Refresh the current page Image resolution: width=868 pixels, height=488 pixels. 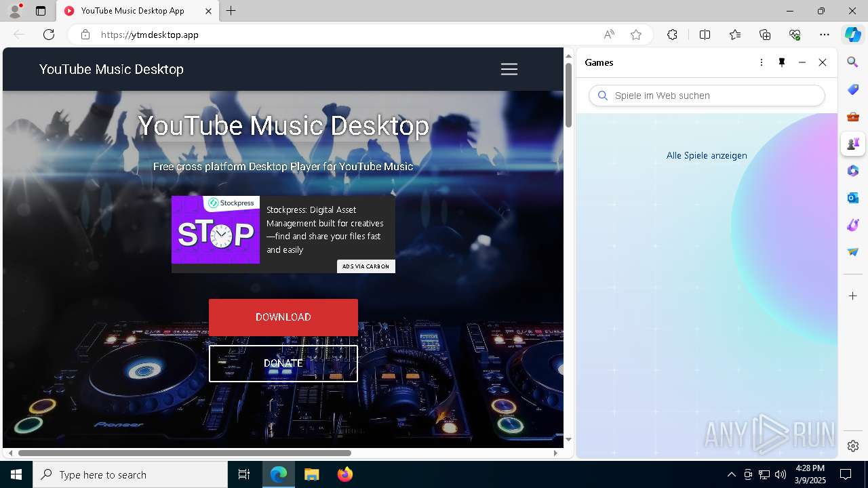49,35
